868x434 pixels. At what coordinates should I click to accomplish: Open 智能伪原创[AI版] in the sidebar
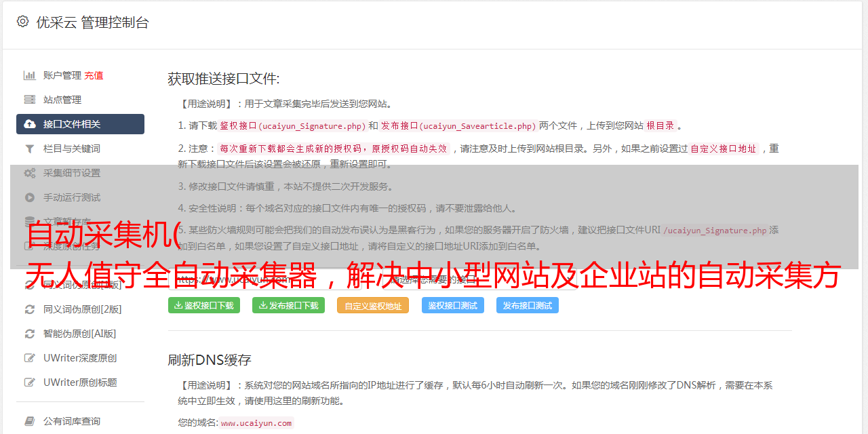[80, 334]
